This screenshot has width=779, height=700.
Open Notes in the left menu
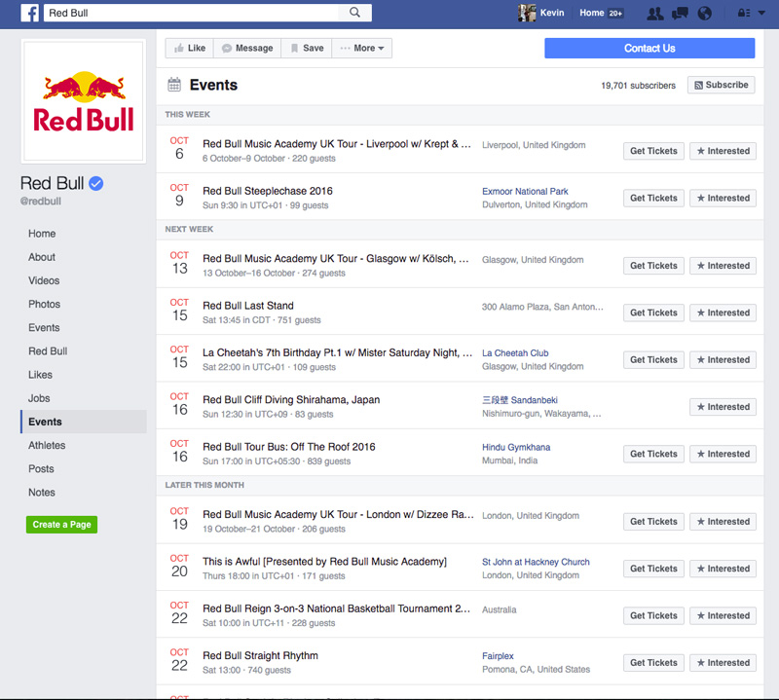click(x=42, y=493)
